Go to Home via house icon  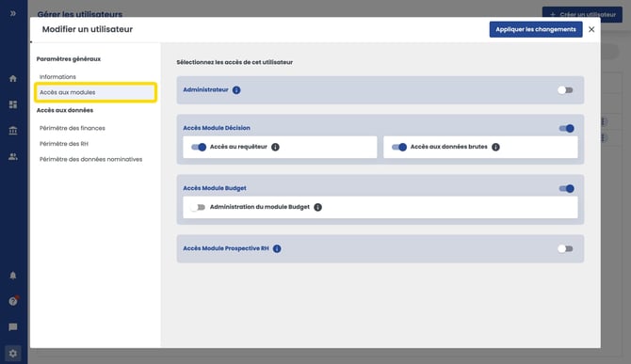pyautogui.click(x=13, y=78)
